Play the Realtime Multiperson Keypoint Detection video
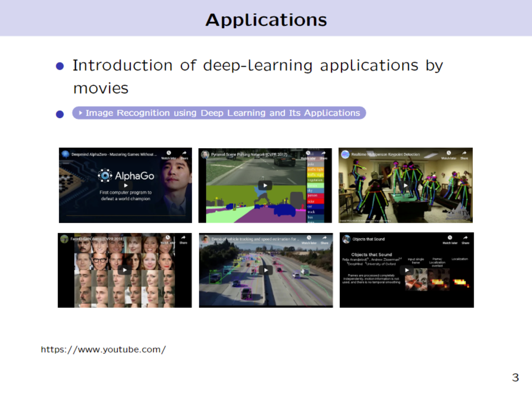Image resolution: width=532 pixels, height=398 pixels. tap(406, 185)
